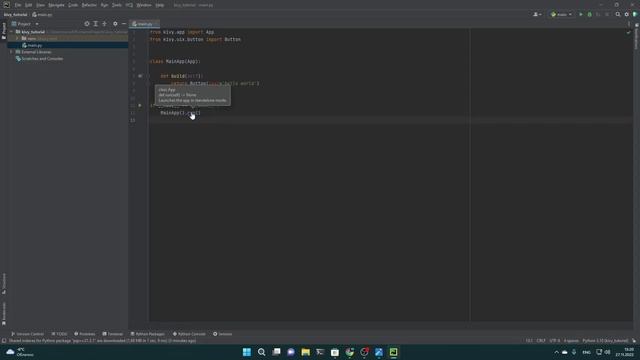Select the main.py editor tab
Image resolution: width=640 pixels, height=360 pixels.
(x=143, y=24)
